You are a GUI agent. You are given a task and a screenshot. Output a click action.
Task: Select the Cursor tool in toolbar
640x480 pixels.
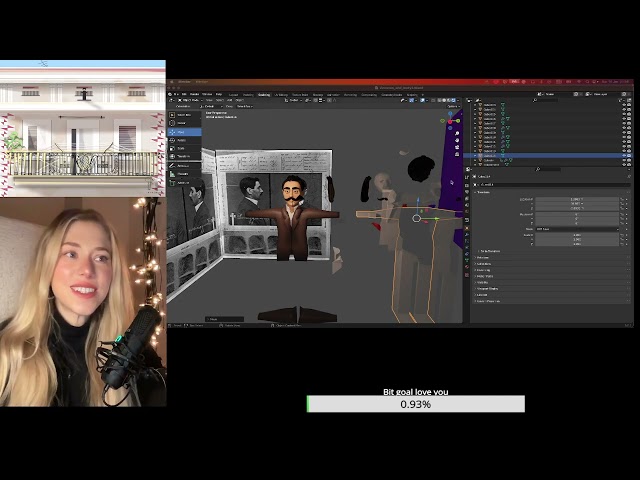(184, 123)
